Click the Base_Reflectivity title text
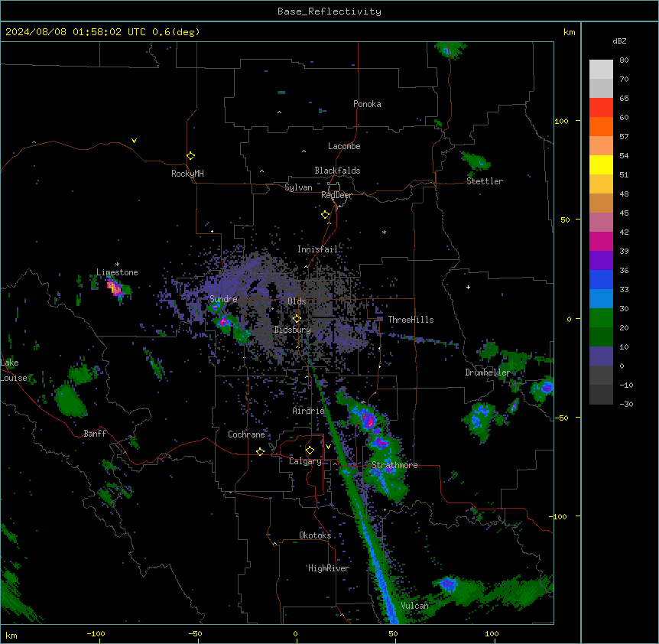 (x=329, y=11)
